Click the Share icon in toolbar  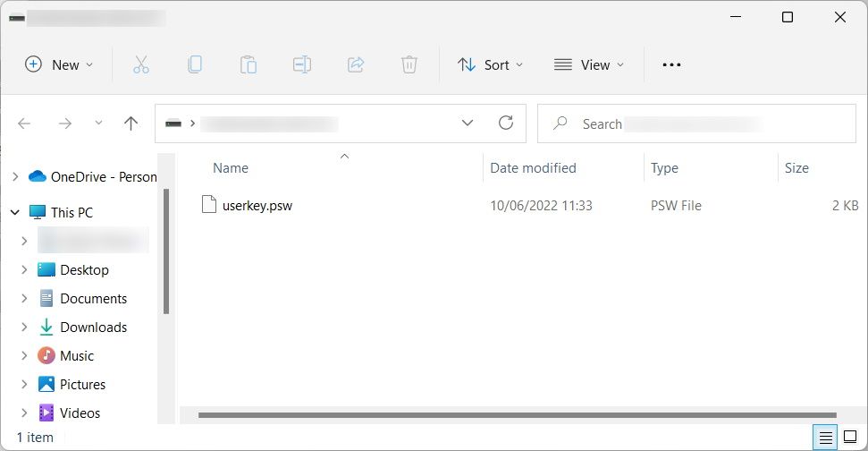(356, 64)
